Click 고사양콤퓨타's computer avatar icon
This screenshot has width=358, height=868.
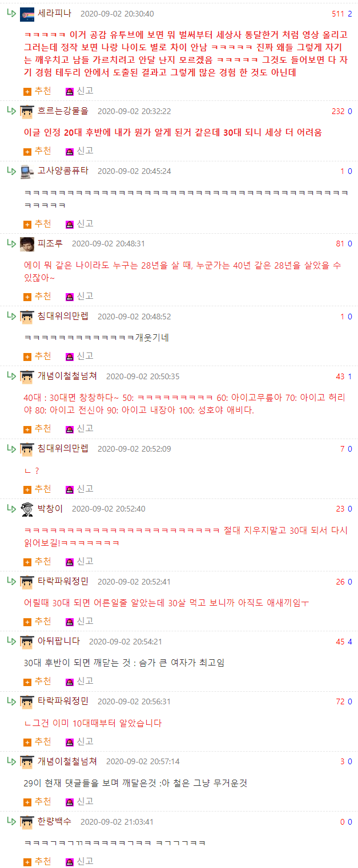(27, 171)
